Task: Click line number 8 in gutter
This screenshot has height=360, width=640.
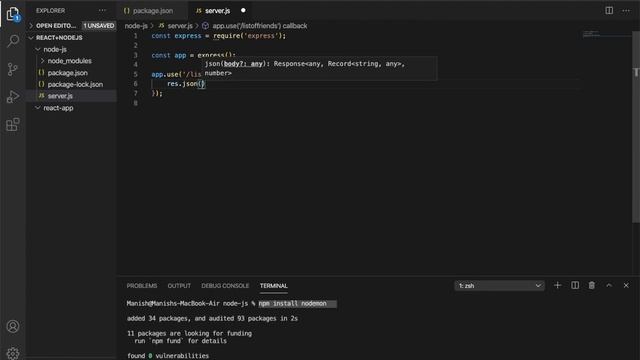Action: click(x=136, y=103)
